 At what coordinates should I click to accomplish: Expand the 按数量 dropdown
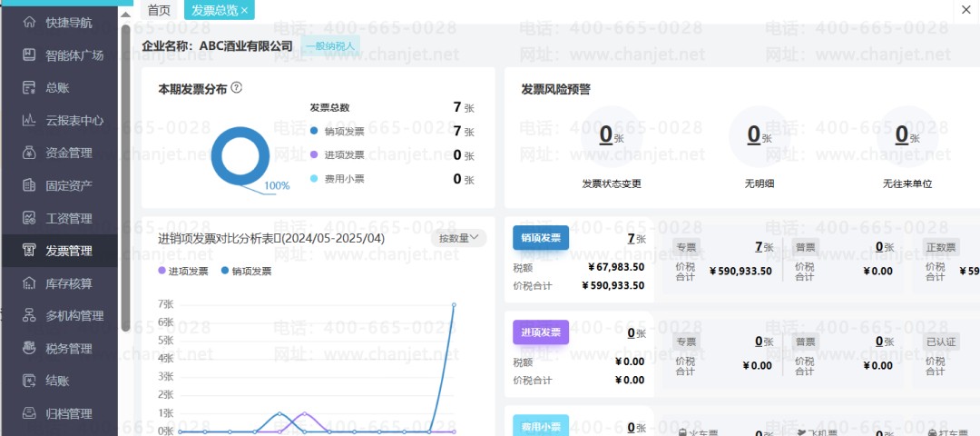(459, 238)
